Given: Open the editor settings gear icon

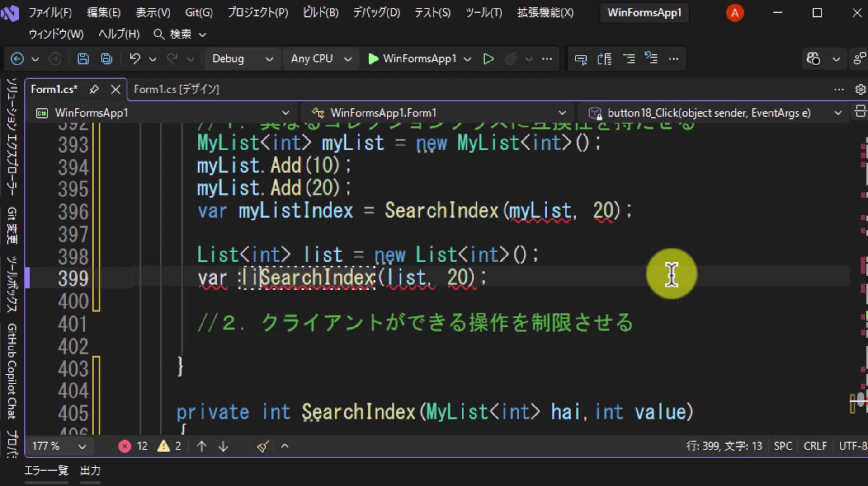Looking at the screenshot, I should [860, 89].
